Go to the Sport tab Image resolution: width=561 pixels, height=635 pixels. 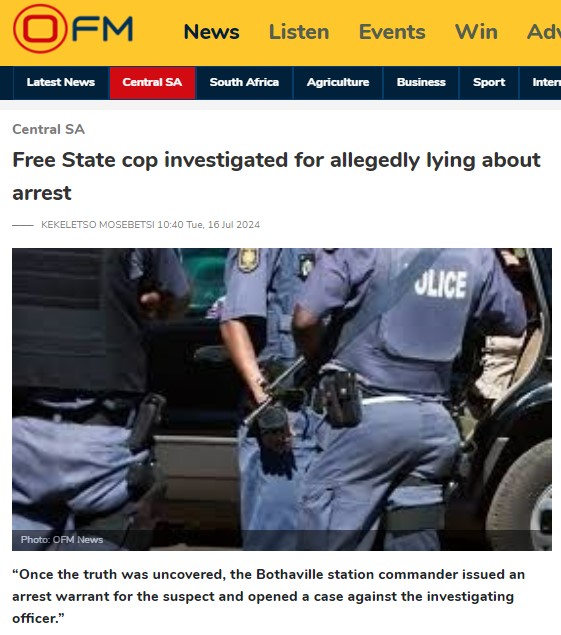coord(489,83)
